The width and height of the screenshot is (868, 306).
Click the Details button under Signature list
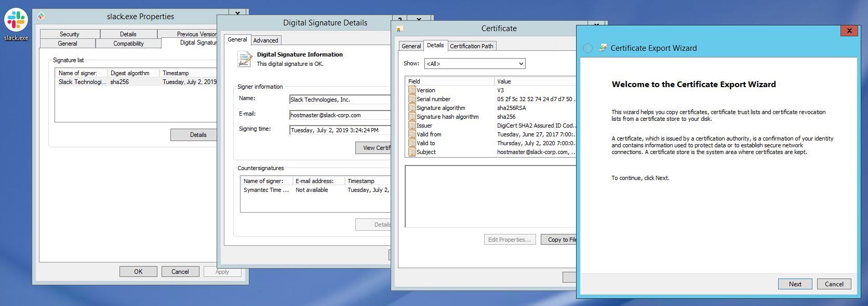coord(198,135)
